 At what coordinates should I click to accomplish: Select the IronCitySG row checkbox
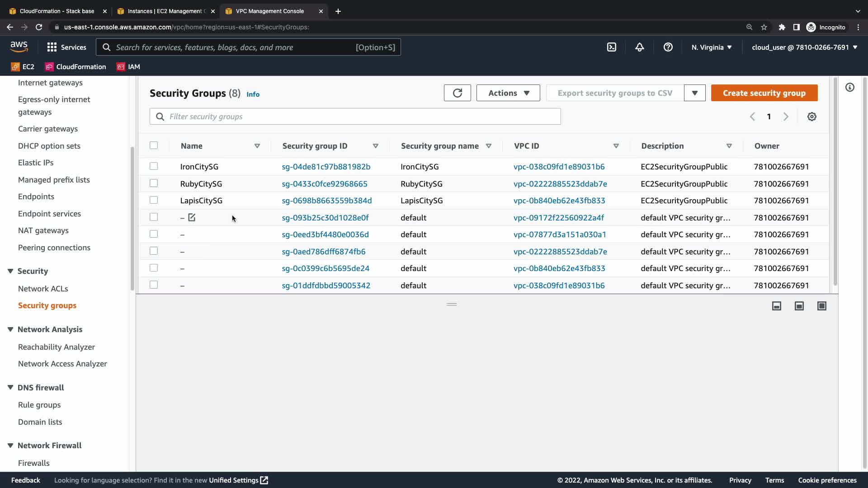[x=154, y=166]
